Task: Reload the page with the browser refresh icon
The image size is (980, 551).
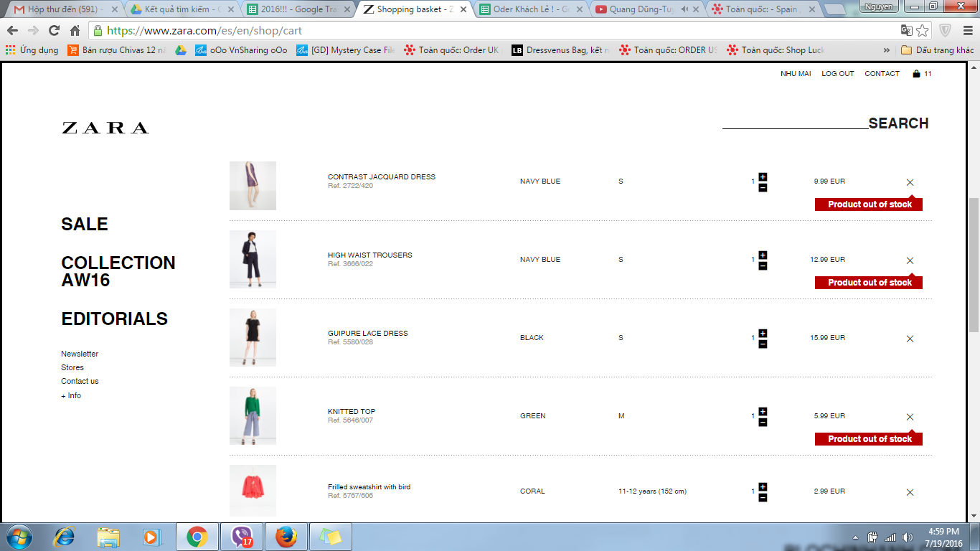Action: point(54,31)
